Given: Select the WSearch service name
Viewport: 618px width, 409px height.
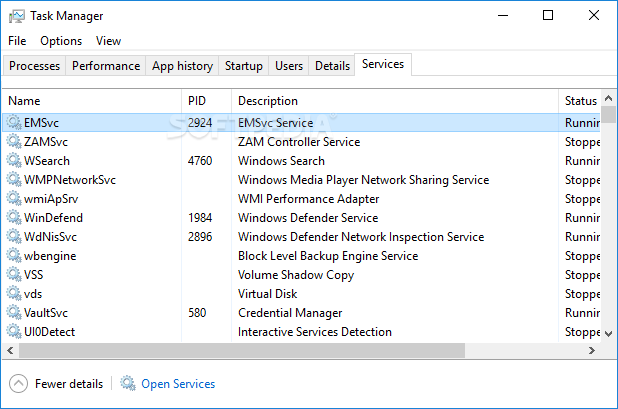Looking at the screenshot, I should point(47,161).
